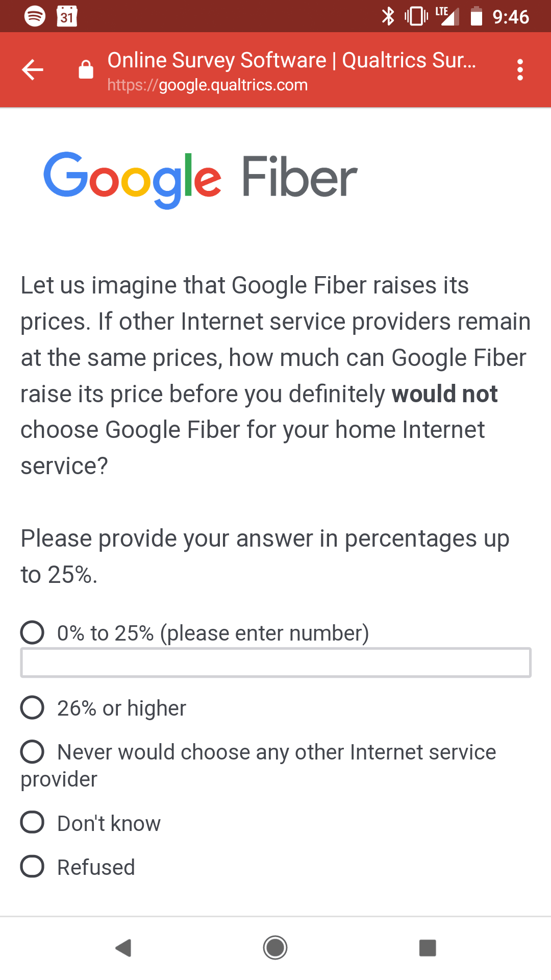
Task: Tap the Google Fiber logo
Action: point(200,179)
